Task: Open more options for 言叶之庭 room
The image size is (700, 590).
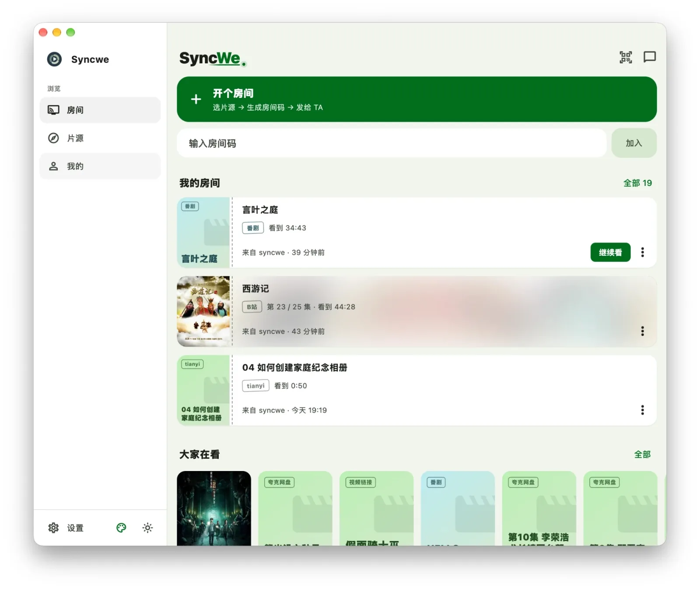Action: coord(642,252)
